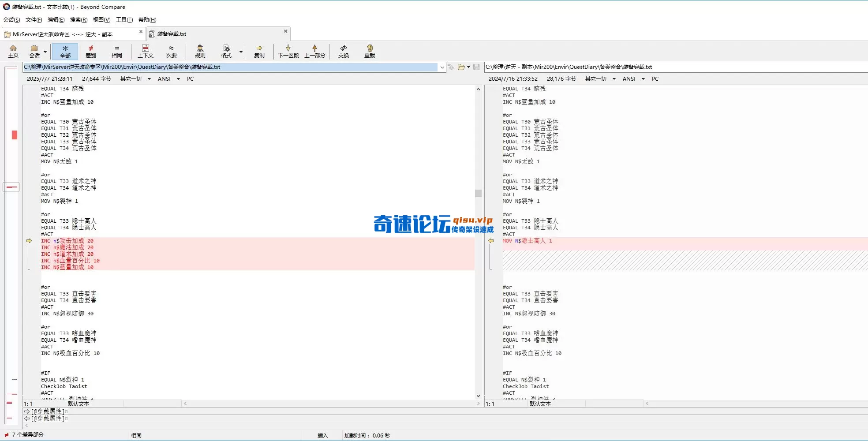Click the save icon next to right file path

[x=477, y=67]
